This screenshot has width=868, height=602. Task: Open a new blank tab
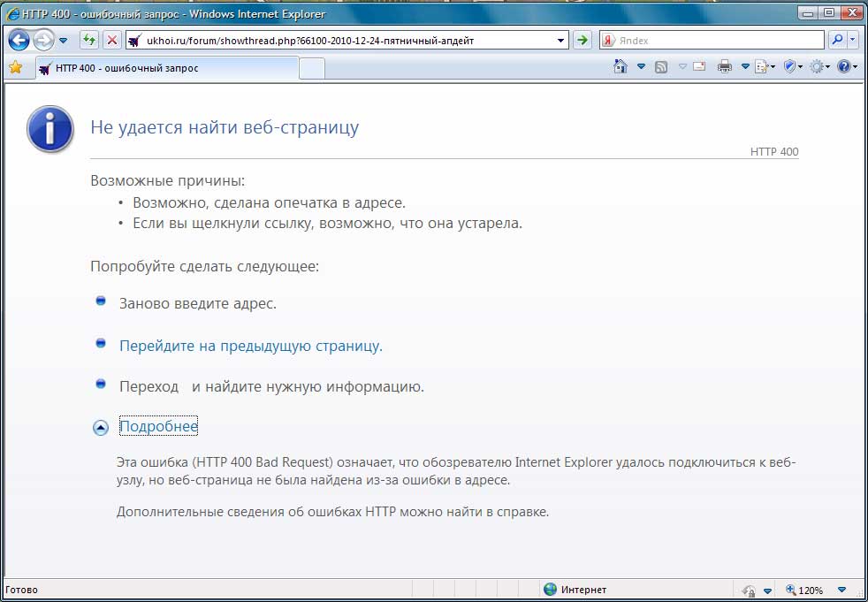point(312,69)
